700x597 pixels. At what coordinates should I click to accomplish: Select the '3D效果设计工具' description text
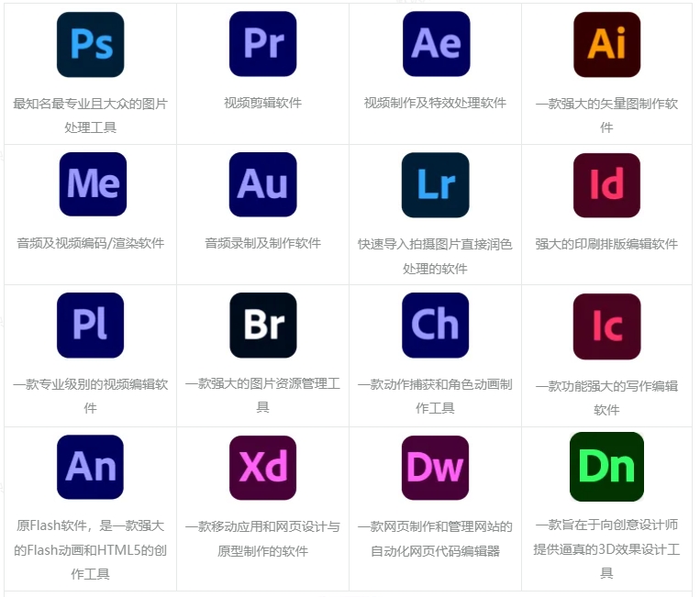607,548
